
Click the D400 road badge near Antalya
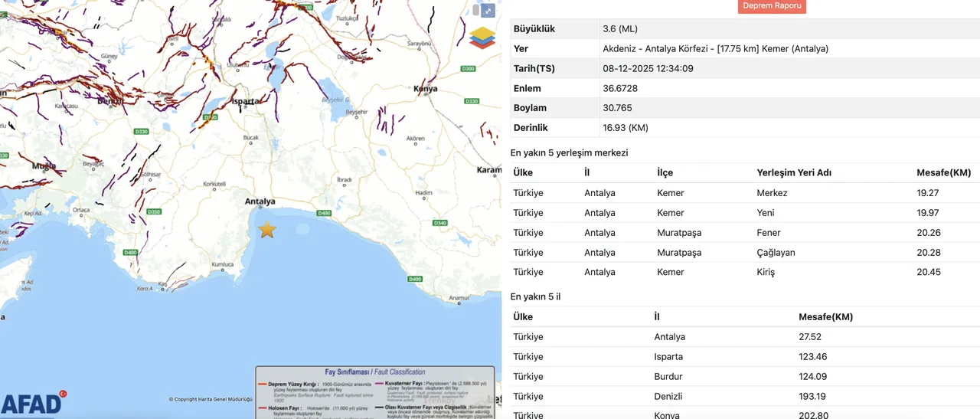tap(324, 213)
